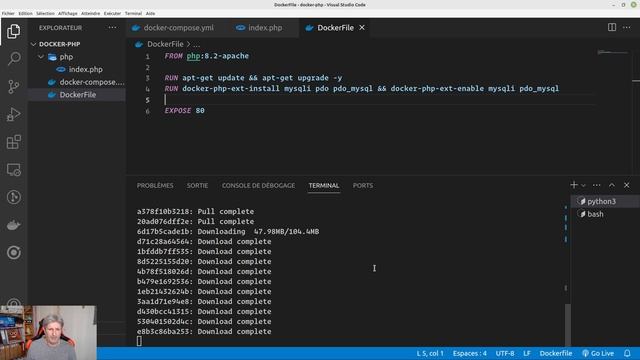Open editor more actions ellipsis

(x=627, y=27)
